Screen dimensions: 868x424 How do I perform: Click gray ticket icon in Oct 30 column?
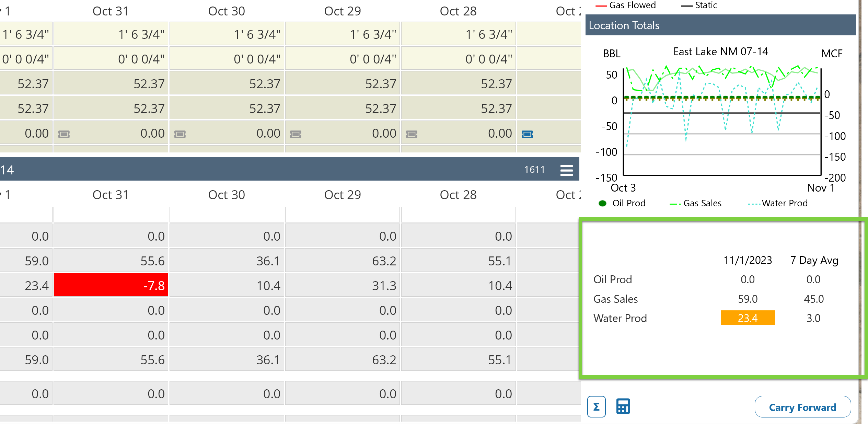180,134
